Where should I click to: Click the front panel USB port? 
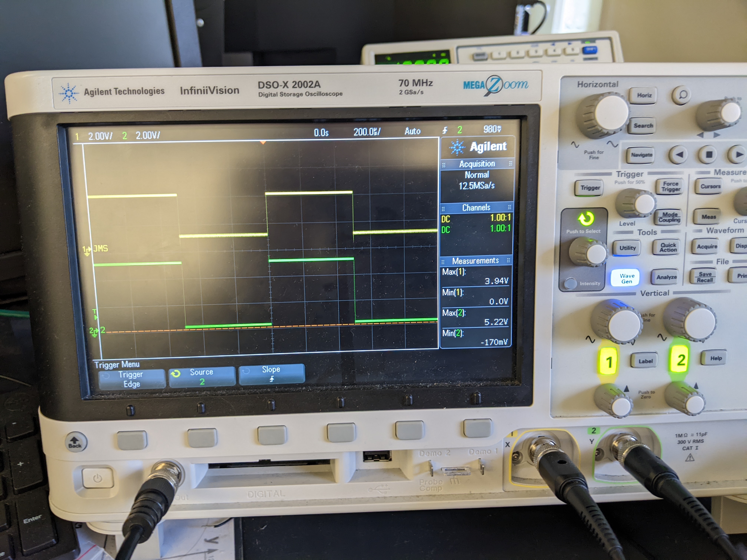[x=377, y=456]
